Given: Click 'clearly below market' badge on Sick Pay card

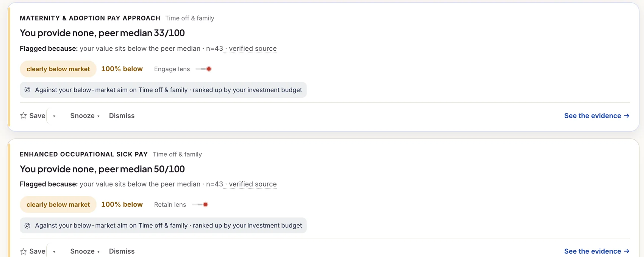Looking at the screenshot, I should (58, 204).
